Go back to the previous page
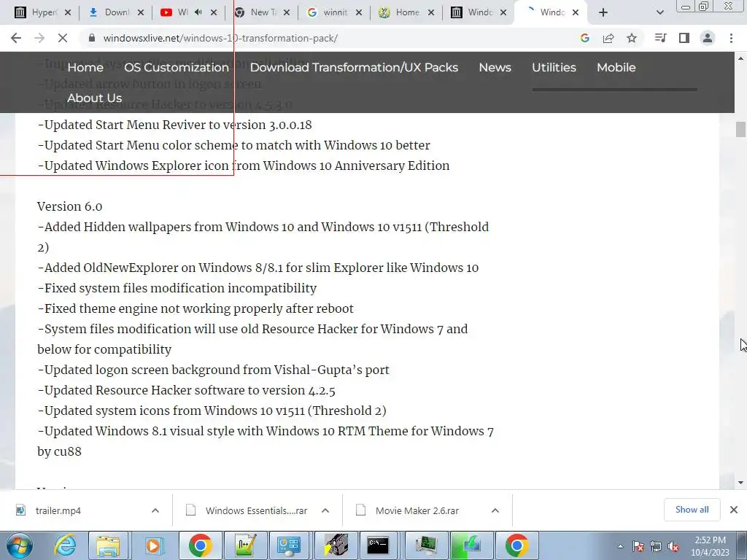 tap(16, 38)
